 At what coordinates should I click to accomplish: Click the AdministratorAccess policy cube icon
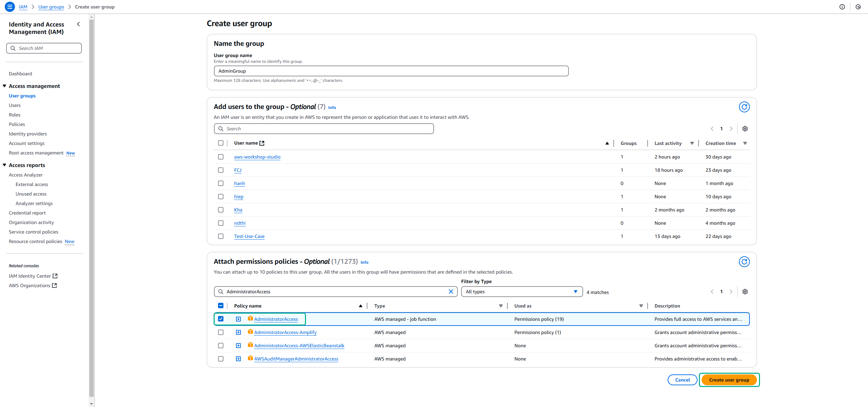(x=250, y=318)
